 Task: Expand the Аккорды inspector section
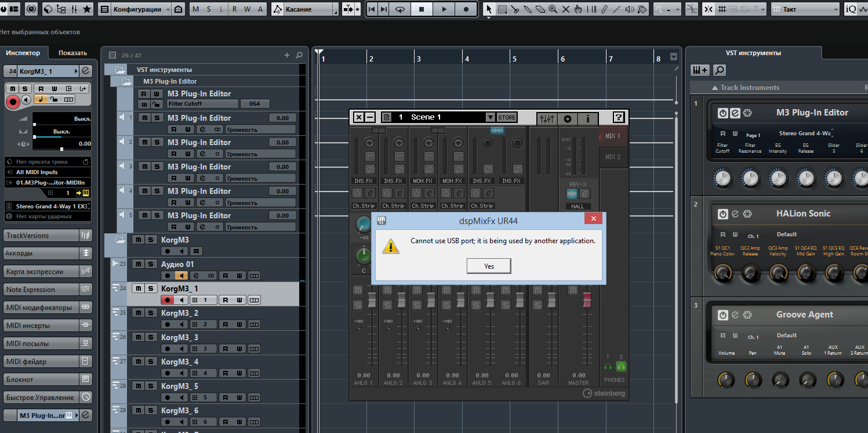pyautogui.click(x=48, y=254)
